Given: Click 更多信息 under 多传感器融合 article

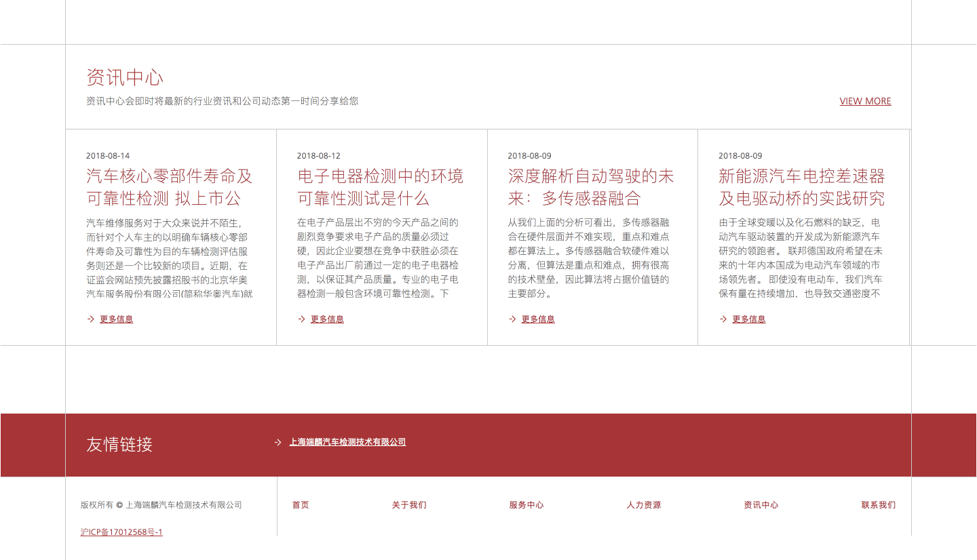Looking at the screenshot, I should [538, 319].
